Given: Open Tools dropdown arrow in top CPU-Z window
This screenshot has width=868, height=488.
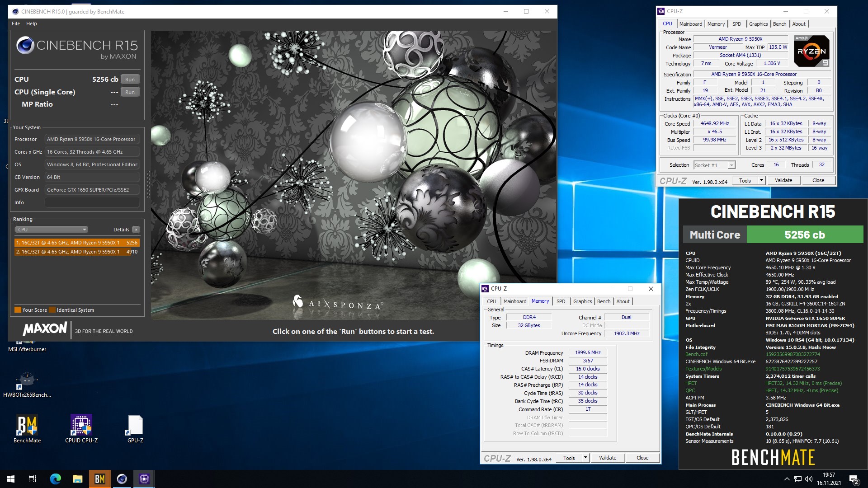Looking at the screenshot, I should 761,180.
